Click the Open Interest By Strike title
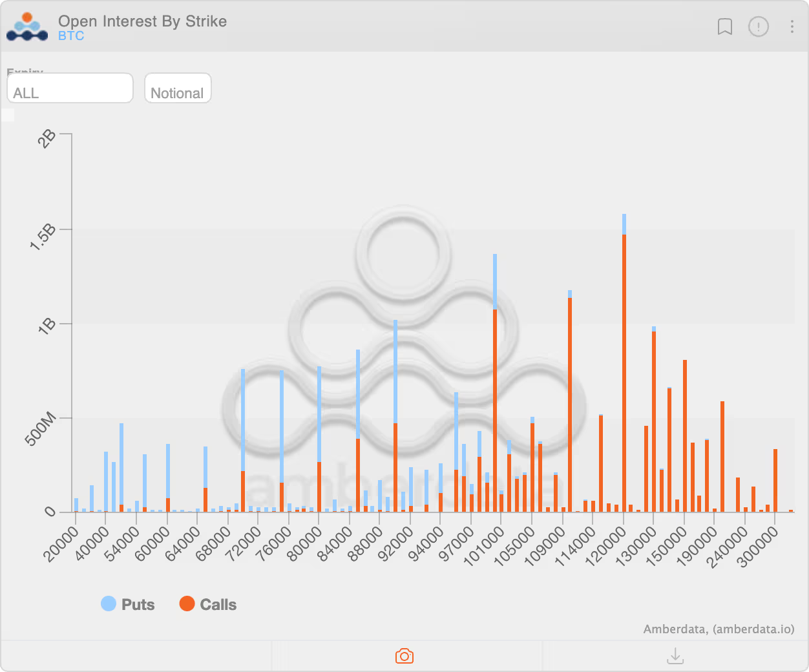This screenshot has height=672, width=809. point(142,21)
